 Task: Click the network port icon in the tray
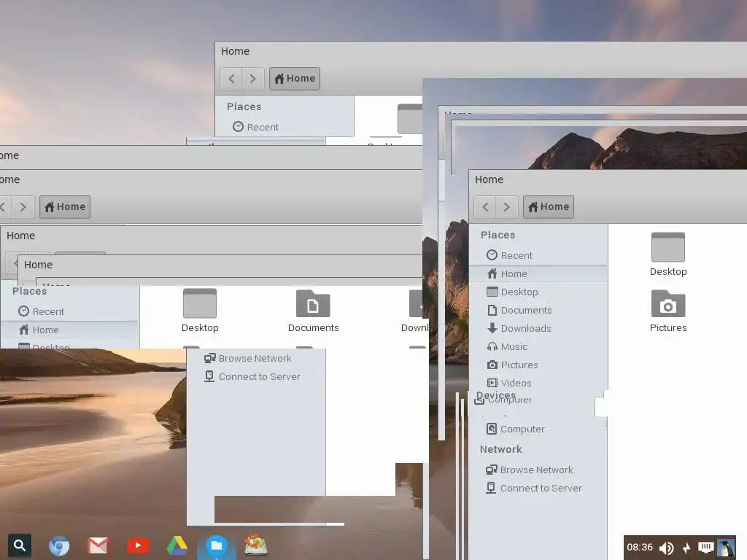click(x=706, y=547)
